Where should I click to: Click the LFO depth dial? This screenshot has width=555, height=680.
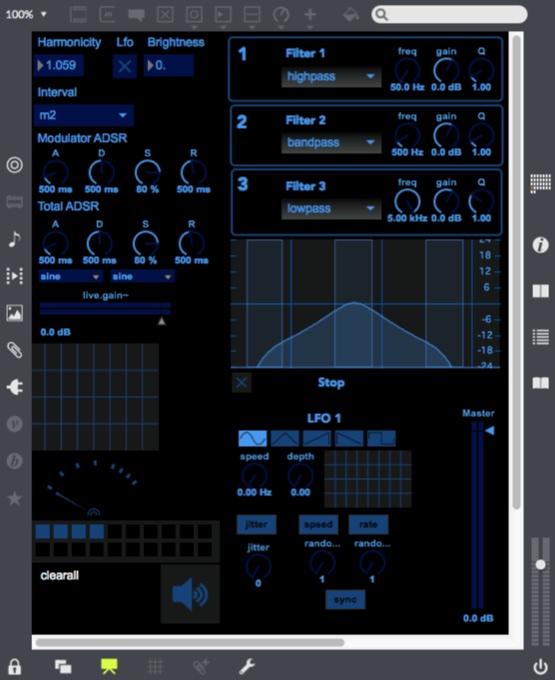pyautogui.click(x=300, y=476)
